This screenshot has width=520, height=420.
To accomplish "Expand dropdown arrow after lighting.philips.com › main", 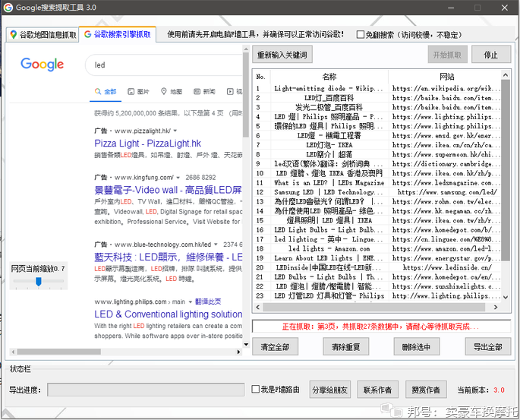I will [x=191, y=302].
